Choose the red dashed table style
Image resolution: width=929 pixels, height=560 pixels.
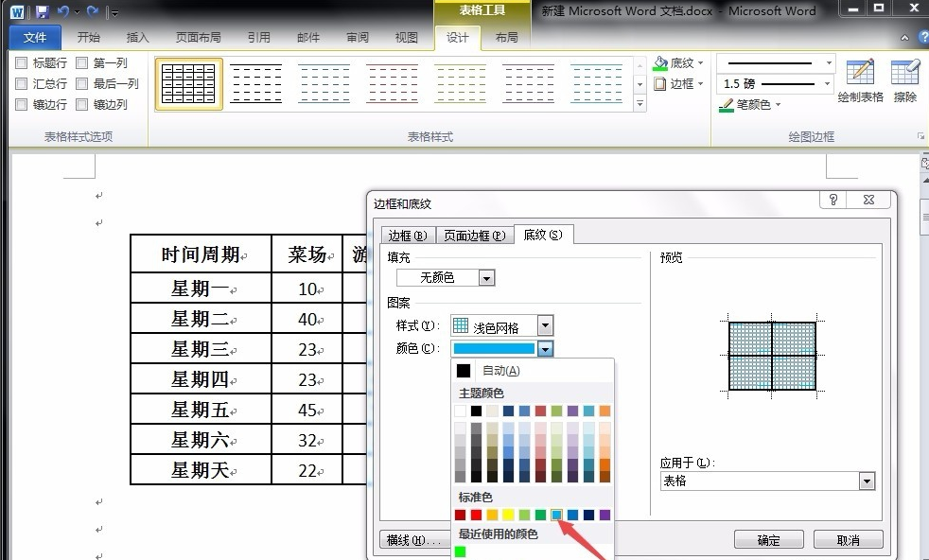tap(393, 84)
